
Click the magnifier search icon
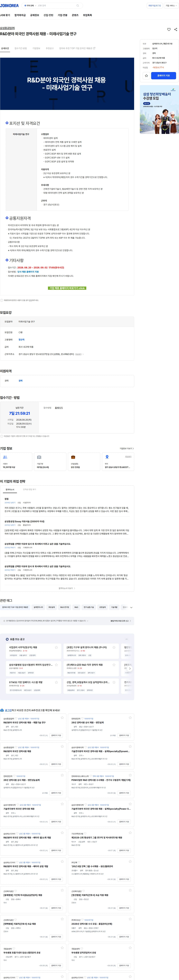(x=78, y=6)
